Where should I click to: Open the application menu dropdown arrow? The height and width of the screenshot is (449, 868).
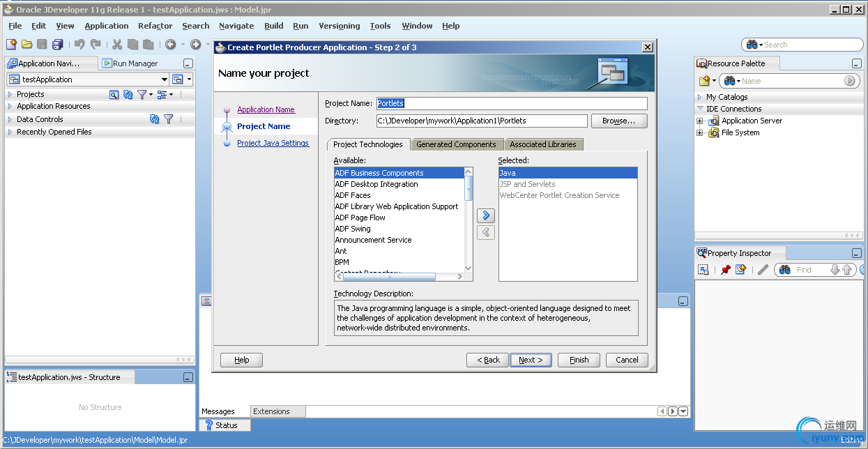(189, 79)
